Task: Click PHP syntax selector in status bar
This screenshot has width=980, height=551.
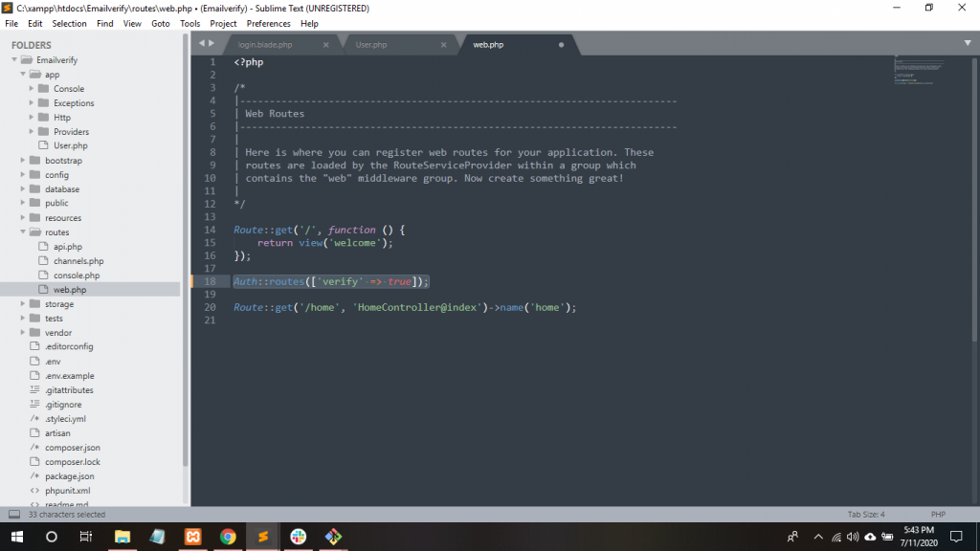Action: point(938,515)
